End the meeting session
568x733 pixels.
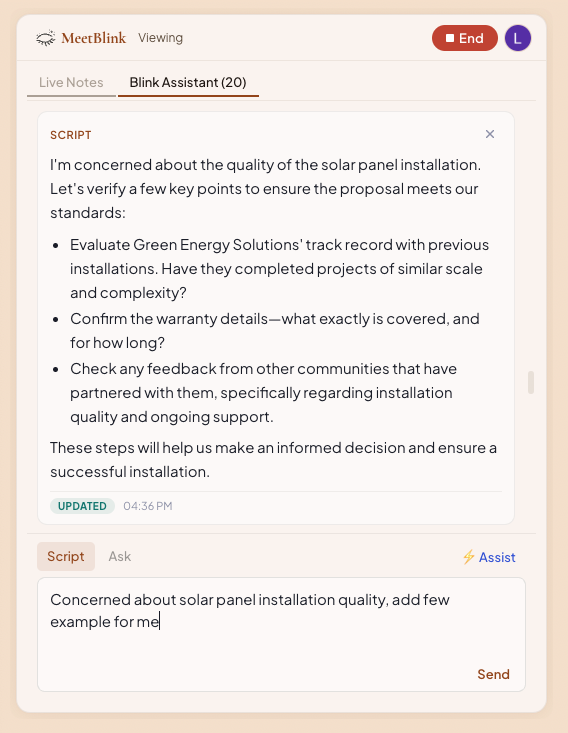pos(465,38)
